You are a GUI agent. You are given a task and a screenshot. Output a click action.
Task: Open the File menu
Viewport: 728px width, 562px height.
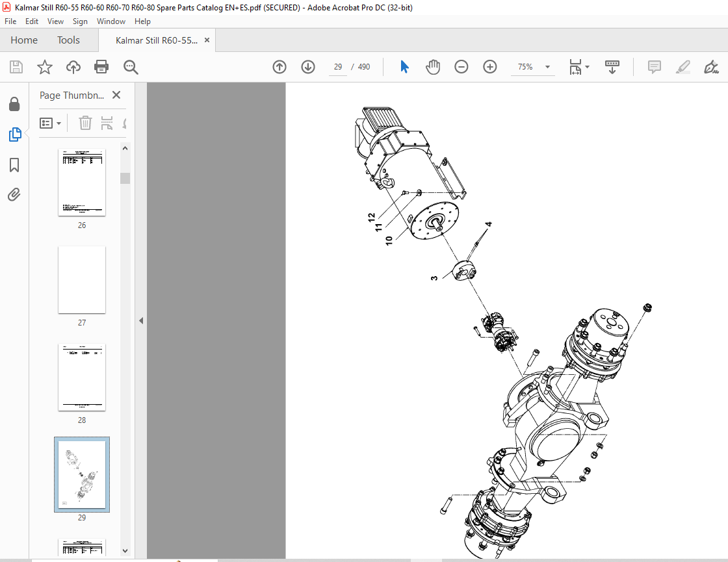(x=10, y=21)
